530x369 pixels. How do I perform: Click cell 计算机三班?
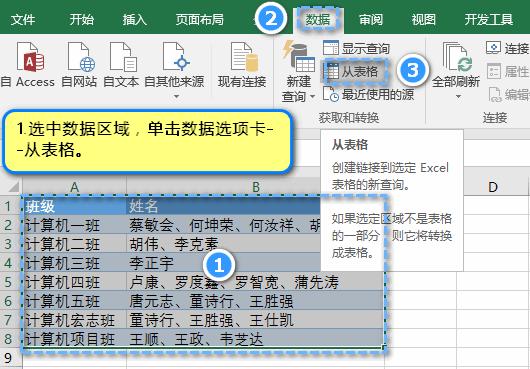[x=74, y=263]
